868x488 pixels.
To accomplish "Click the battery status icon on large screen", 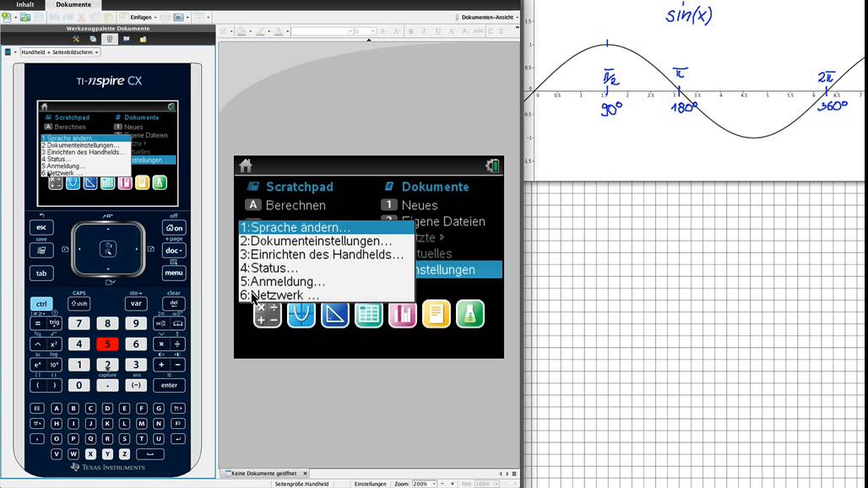I will coord(492,165).
